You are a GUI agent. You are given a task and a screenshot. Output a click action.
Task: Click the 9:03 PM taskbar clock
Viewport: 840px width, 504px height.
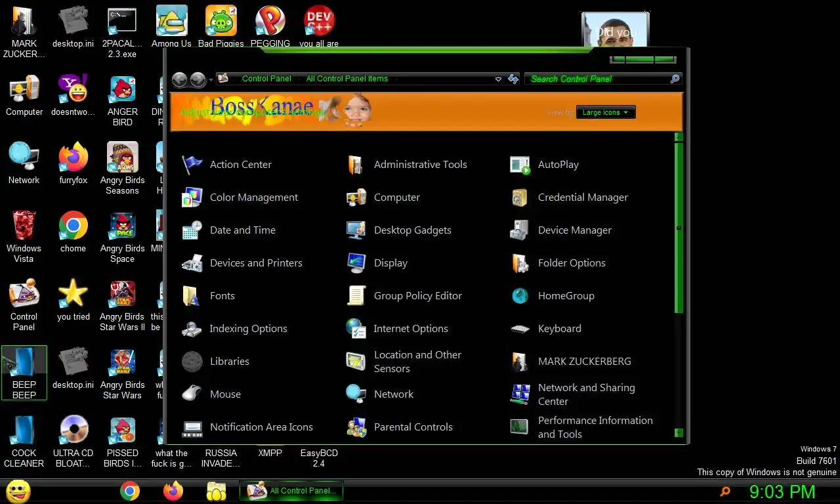click(783, 492)
